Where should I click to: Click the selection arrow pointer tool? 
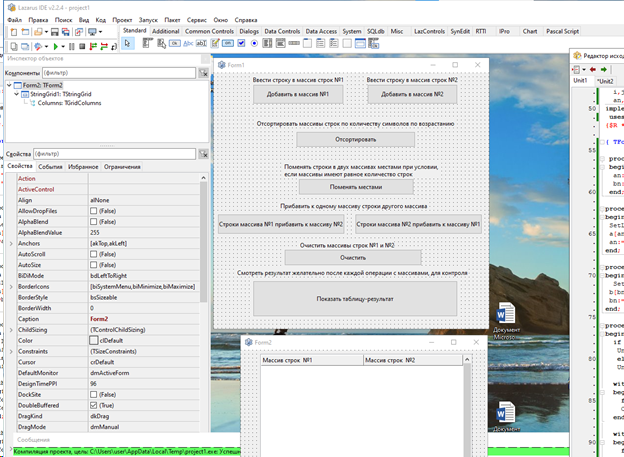[x=129, y=44]
